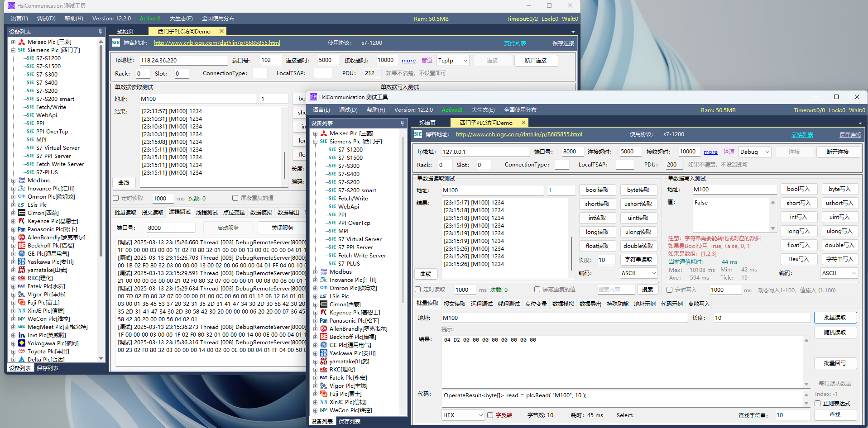
Task: Click Fuji Plc icon in front window tree
Action: [x=324, y=394]
